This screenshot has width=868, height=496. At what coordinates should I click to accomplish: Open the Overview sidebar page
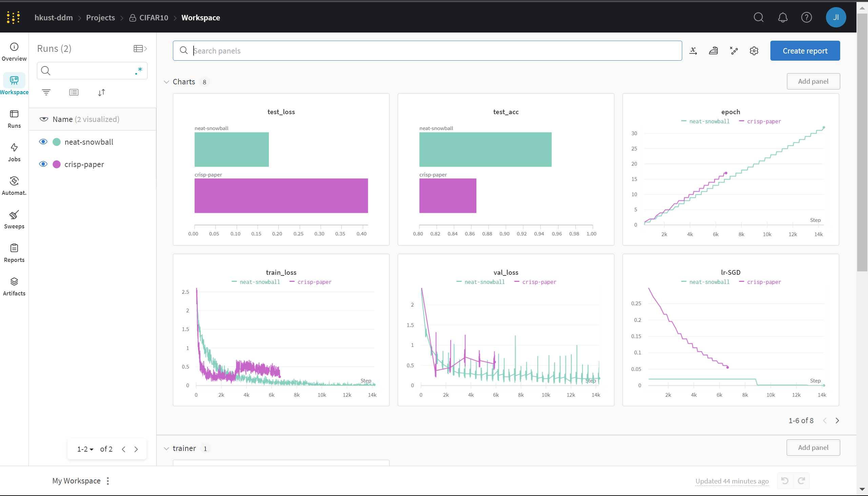[14, 52]
